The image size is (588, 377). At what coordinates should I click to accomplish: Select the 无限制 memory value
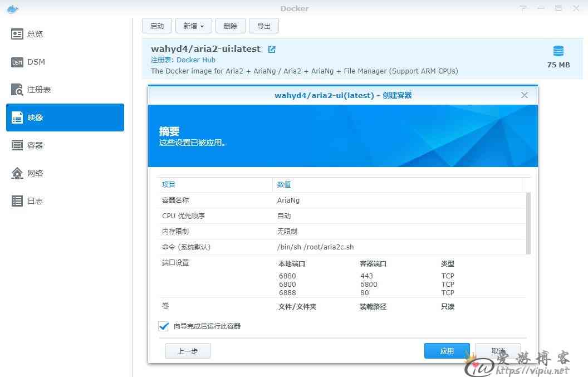pyautogui.click(x=287, y=232)
